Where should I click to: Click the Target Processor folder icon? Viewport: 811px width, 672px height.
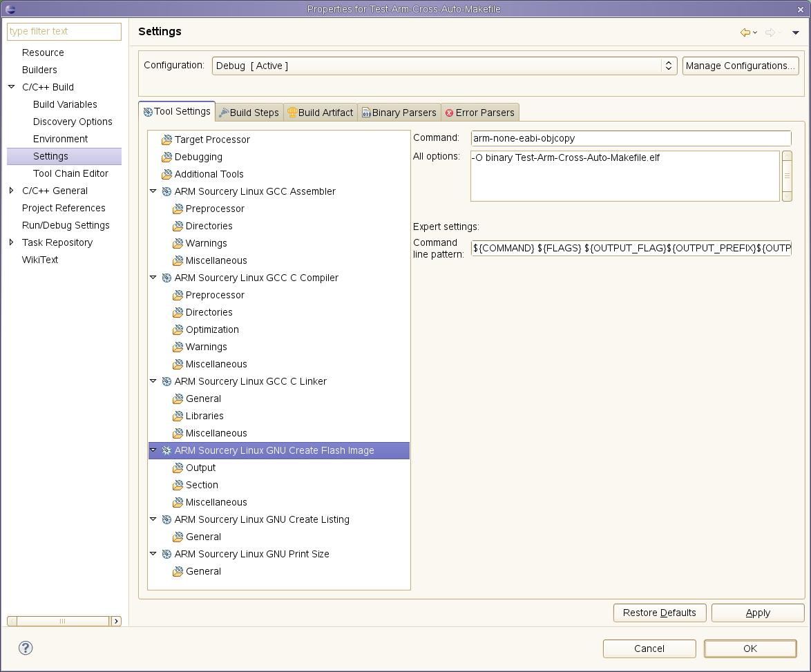coord(166,140)
